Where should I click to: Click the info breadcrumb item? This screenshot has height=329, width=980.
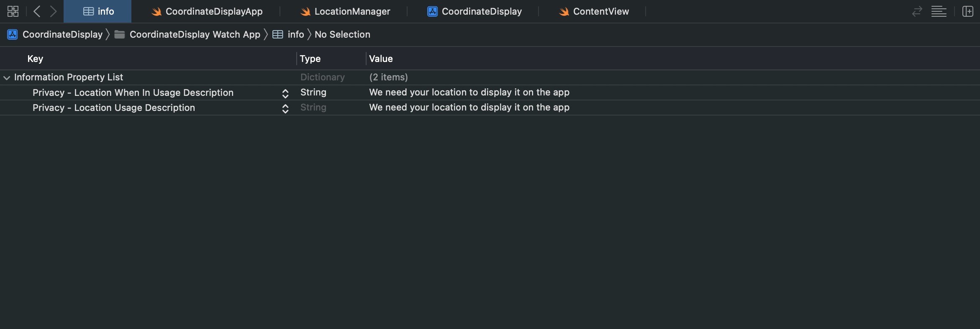(295, 34)
